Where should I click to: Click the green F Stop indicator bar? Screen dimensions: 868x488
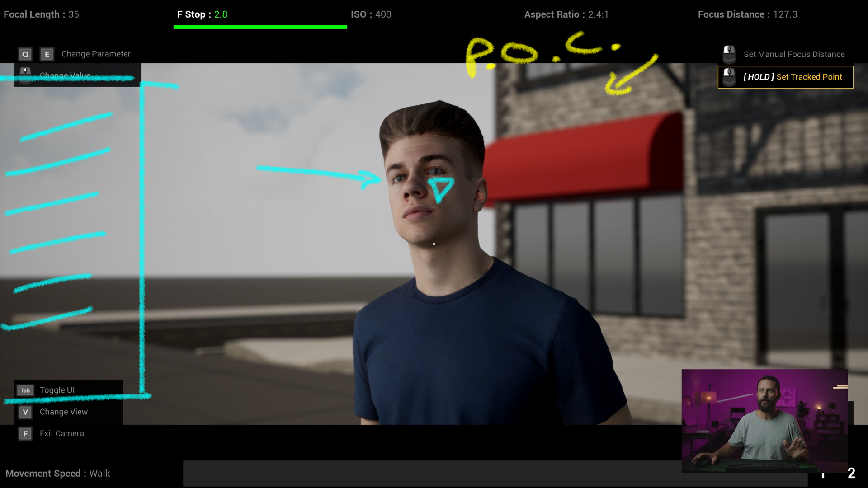click(260, 27)
